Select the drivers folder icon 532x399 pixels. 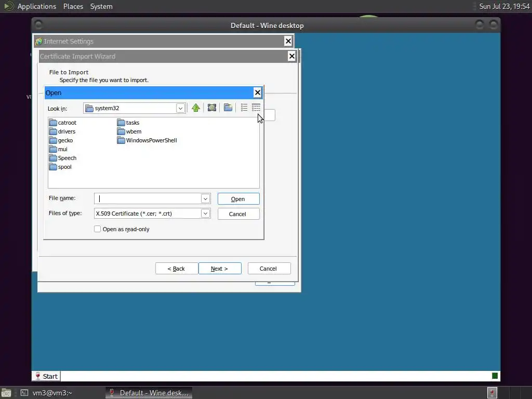[53, 131]
